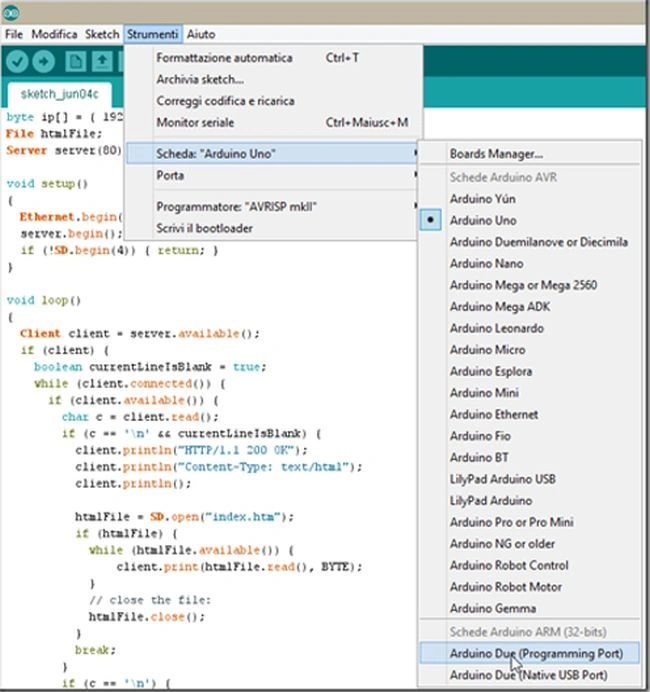Select the plain LilyPad Arduino board
Viewport: 650px width, 692px height.
pyautogui.click(x=530, y=501)
